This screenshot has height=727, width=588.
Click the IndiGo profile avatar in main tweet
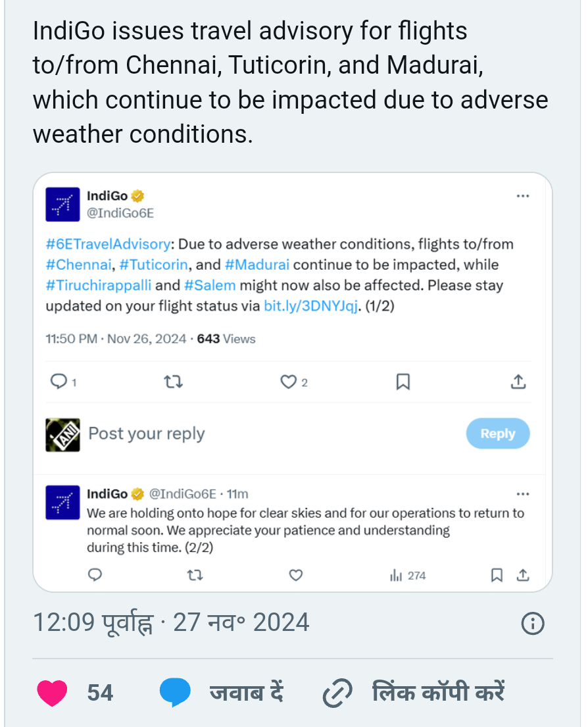pyautogui.click(x=62, y=204)
